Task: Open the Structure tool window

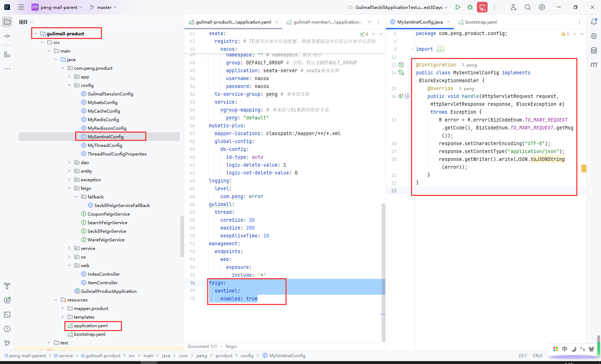Action: (x=7, y=54)
